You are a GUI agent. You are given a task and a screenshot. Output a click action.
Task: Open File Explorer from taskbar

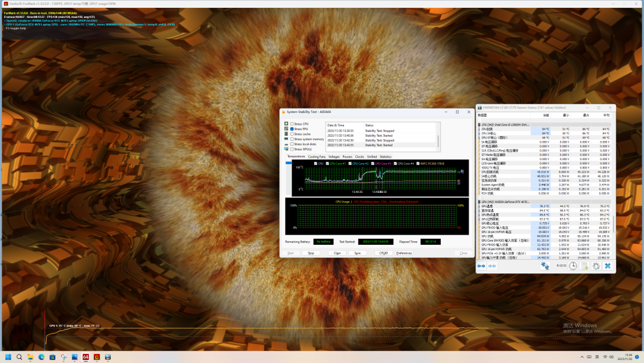click(x=30, y=357)
